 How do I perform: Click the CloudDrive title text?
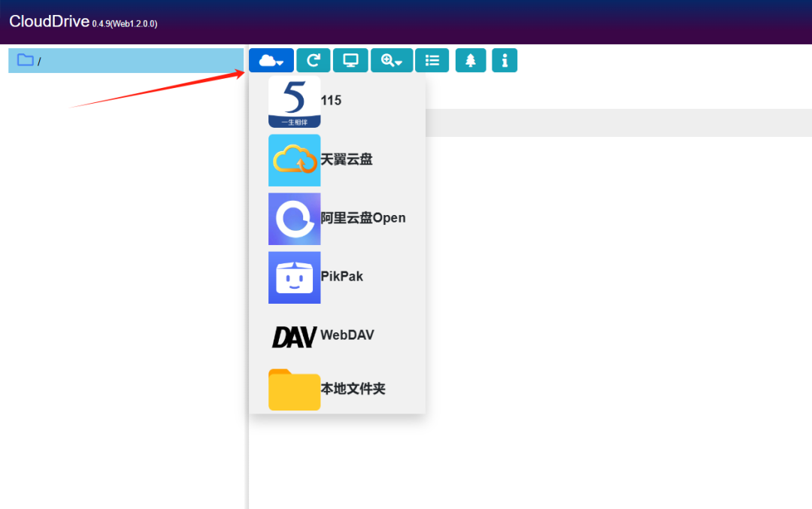click(x=49, y=21)
